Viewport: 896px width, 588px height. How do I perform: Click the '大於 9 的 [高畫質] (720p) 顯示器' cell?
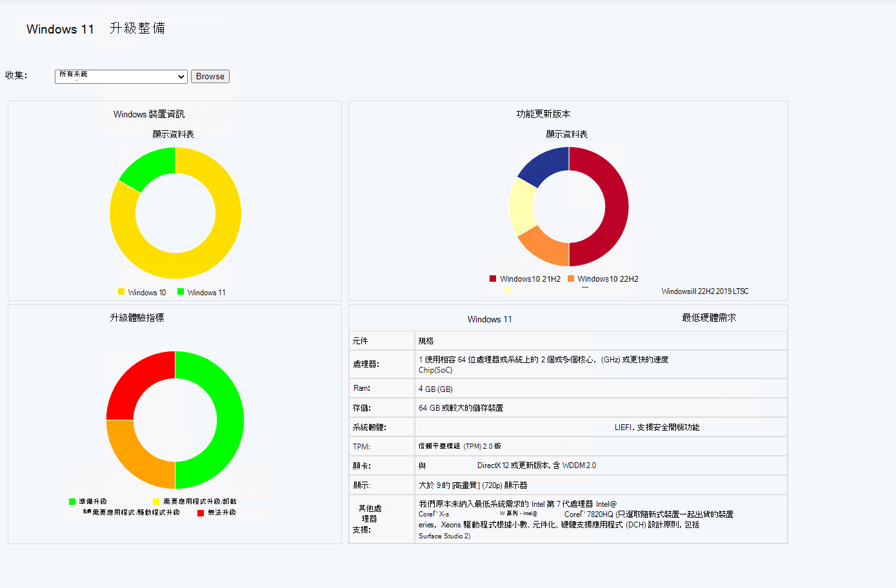[601, 485]
